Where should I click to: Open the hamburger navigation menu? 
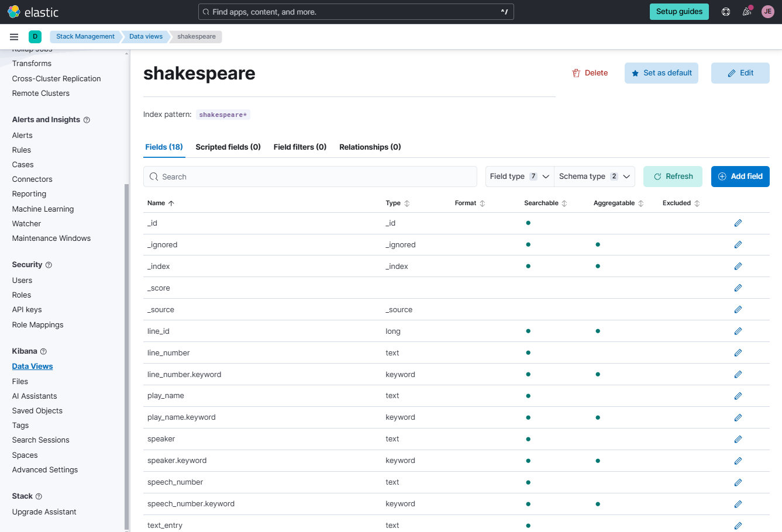coord(14,37)
